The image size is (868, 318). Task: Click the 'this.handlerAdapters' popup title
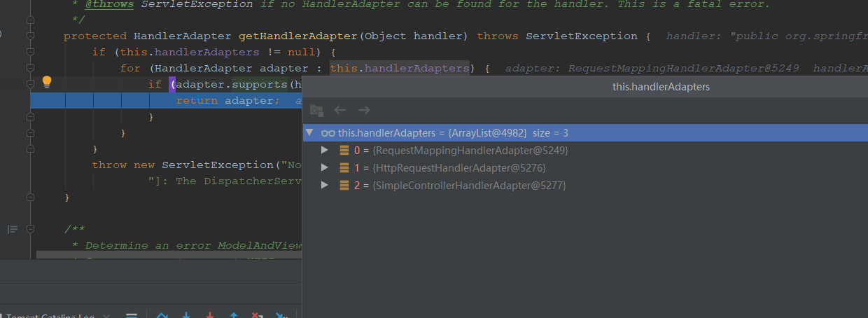[x=661, y=87]
